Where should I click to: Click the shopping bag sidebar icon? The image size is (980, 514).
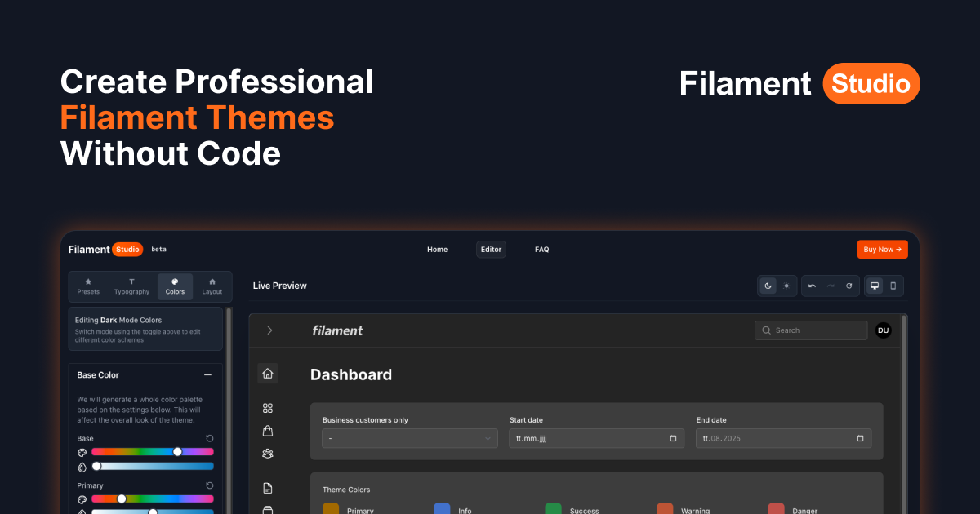[268, 430]
